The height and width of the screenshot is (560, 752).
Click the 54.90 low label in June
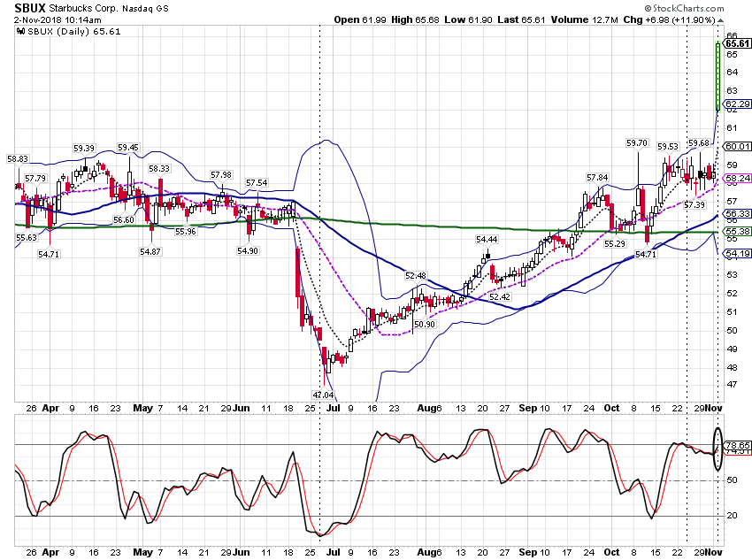click(248, 250)
